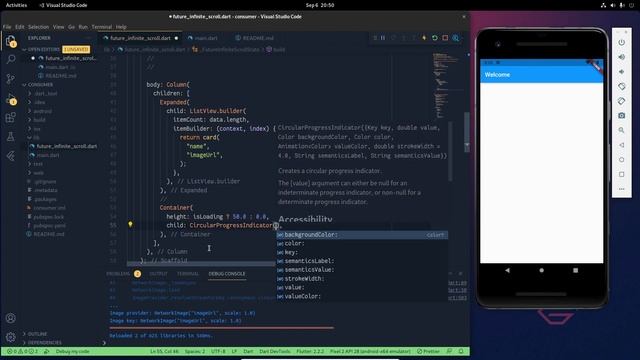Viewport: 640px width, 360px height.
Task: Rotate the emulator right
Action: pyautogui.click(x=621, y=101)
